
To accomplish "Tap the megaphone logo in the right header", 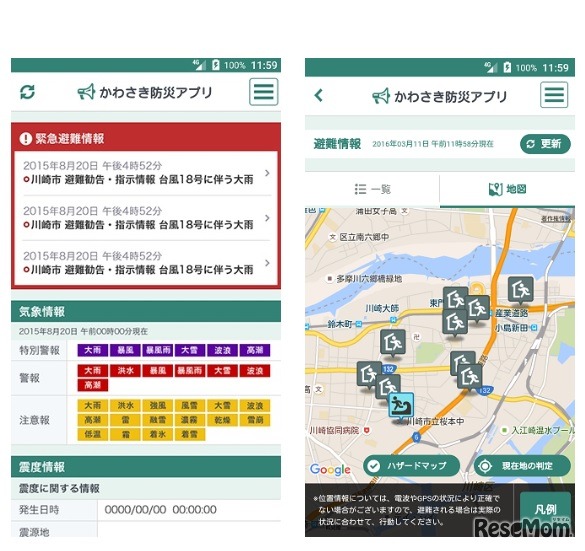I will coord(381,96).
